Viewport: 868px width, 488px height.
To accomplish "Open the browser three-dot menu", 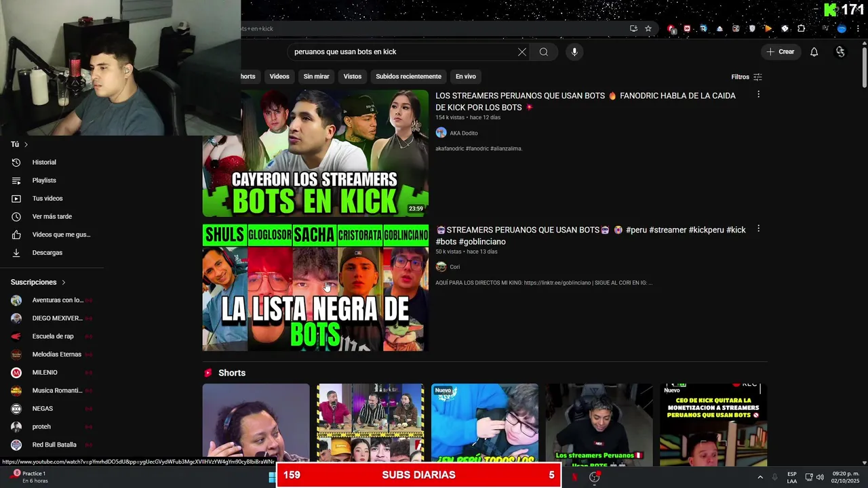I will click(x=857, y=28).
